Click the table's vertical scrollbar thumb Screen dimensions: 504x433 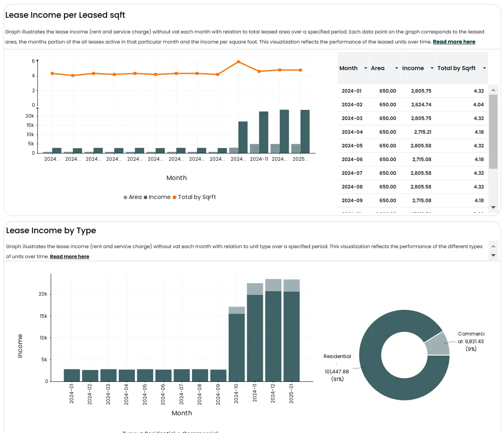pos(493,131)
